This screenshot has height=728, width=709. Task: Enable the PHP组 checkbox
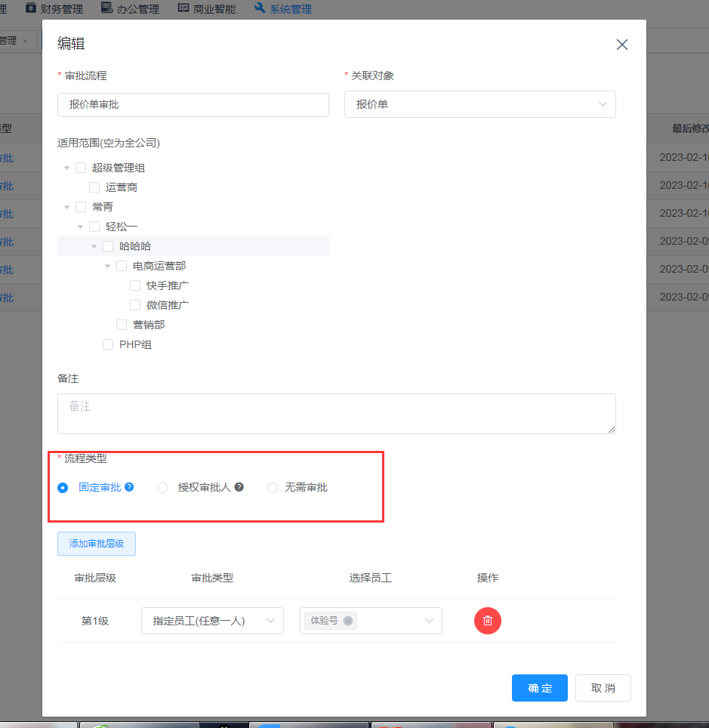pyautogui.click(x=108, y=344)
